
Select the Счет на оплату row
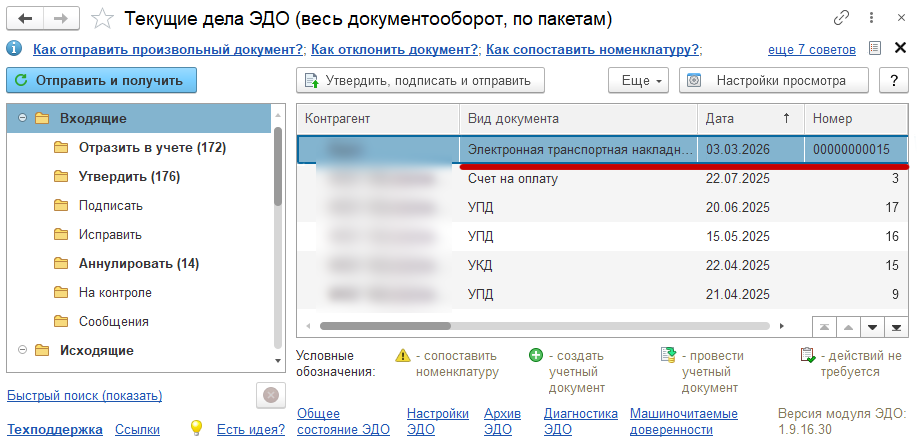602,178
